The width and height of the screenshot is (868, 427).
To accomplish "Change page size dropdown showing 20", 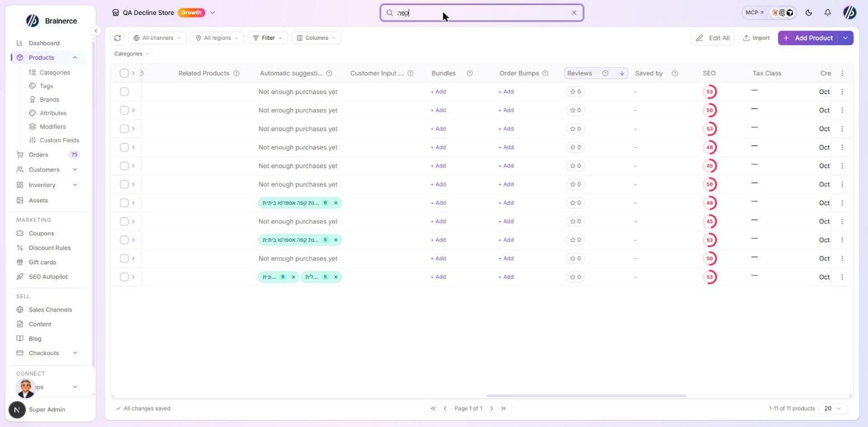I will point(832,409).
